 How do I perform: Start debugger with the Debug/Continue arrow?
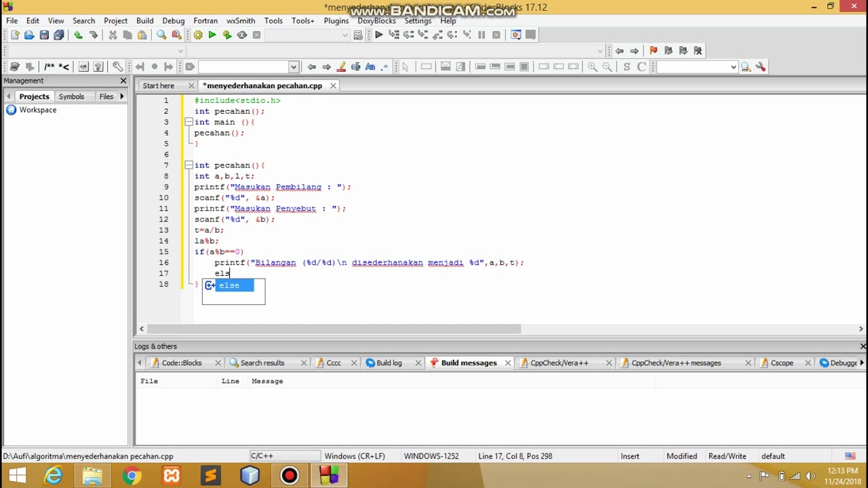point(379,35)
